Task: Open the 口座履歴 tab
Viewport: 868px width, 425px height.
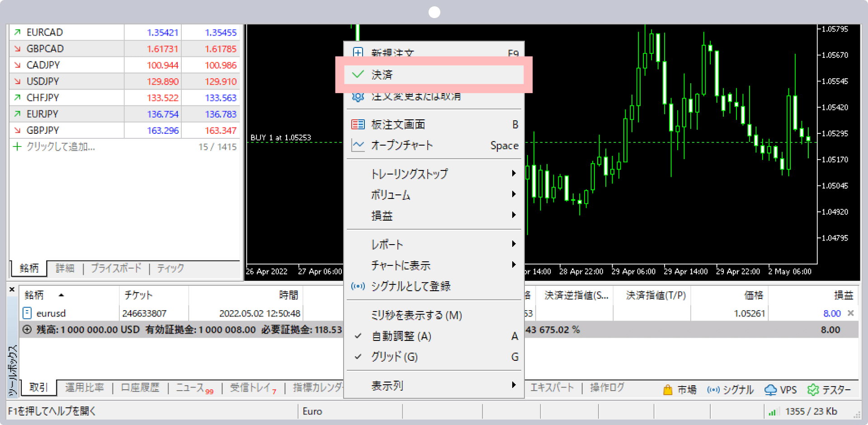Action: pos(140,387)
